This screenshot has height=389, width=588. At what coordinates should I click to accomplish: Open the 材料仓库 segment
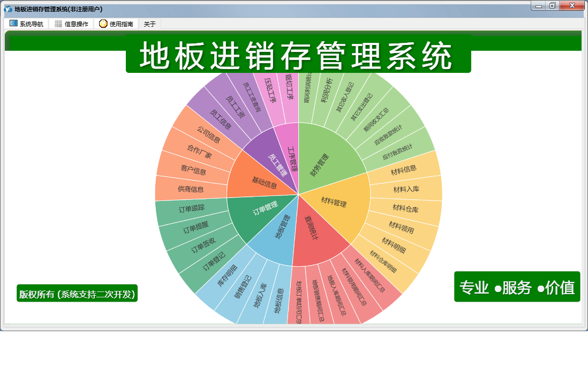[405, 208]
